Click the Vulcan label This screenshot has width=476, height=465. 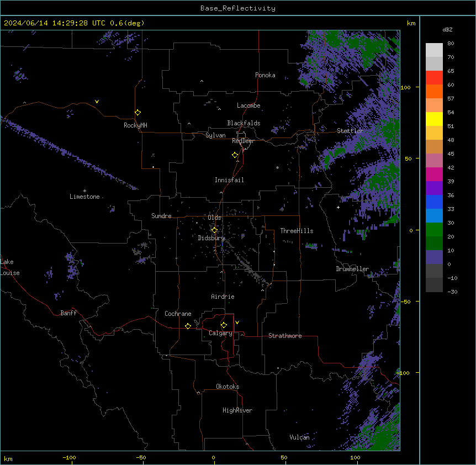pos(299,437)
